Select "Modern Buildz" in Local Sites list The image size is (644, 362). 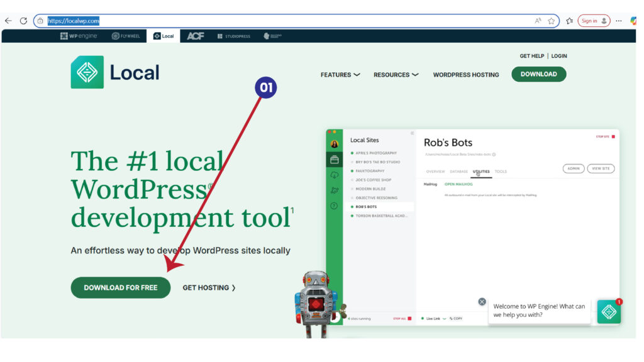click(x=370, y=189)
